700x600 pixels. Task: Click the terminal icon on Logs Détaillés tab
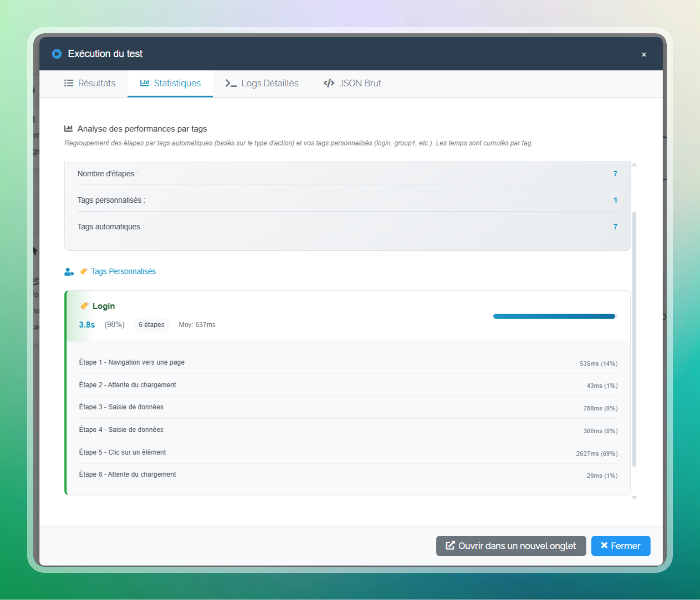(231, 83)
